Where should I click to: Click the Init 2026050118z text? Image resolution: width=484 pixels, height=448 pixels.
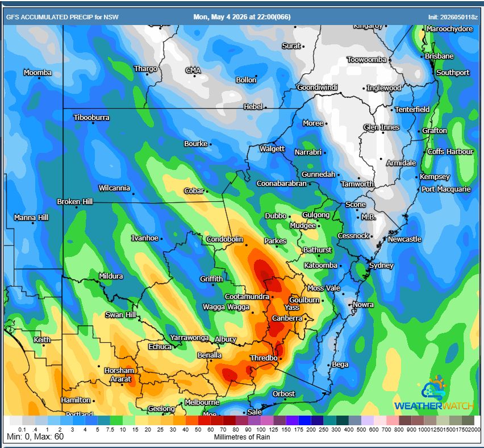[453, 17]
